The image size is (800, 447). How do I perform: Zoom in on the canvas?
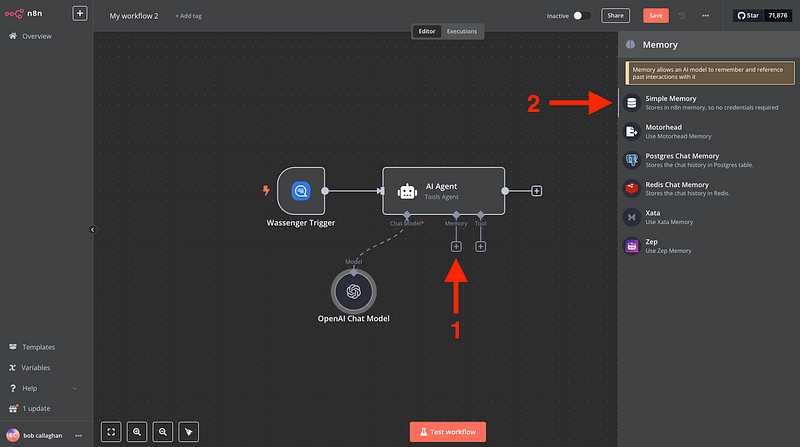point(137,432)
